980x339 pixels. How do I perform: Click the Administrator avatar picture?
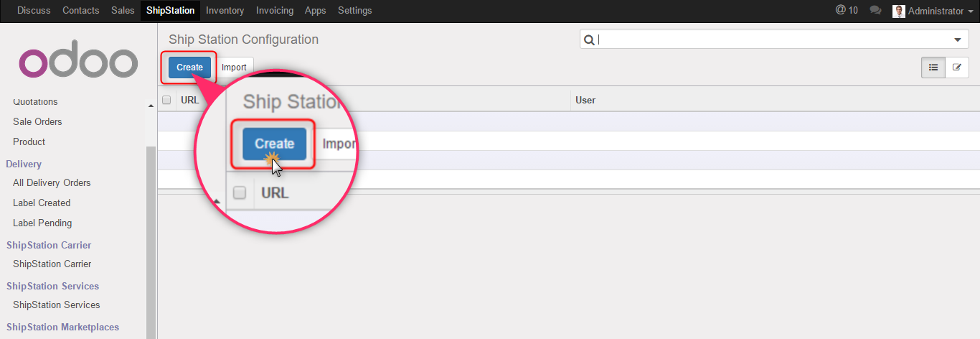[x=898, y=11]
